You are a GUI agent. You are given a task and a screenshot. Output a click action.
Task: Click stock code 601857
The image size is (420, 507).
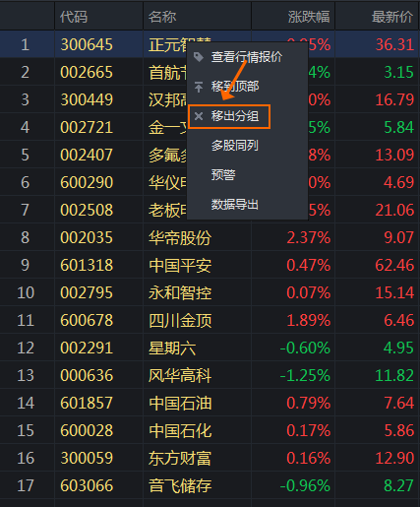87,403
